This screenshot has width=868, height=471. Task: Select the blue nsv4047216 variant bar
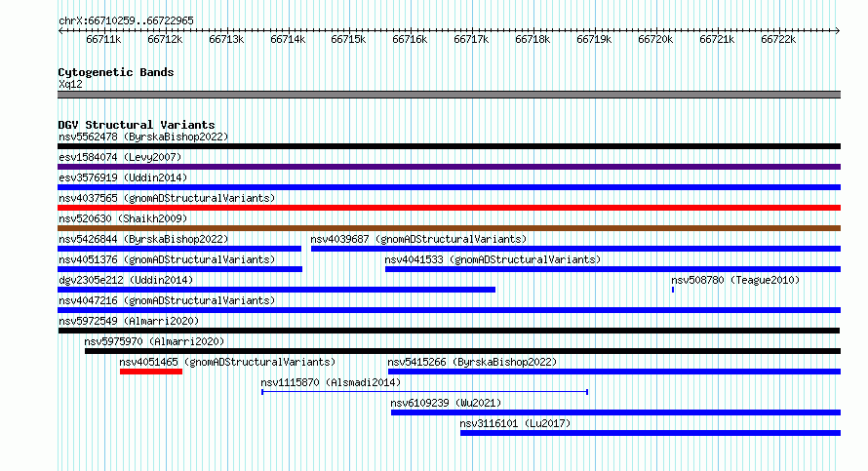coord(449,310)
